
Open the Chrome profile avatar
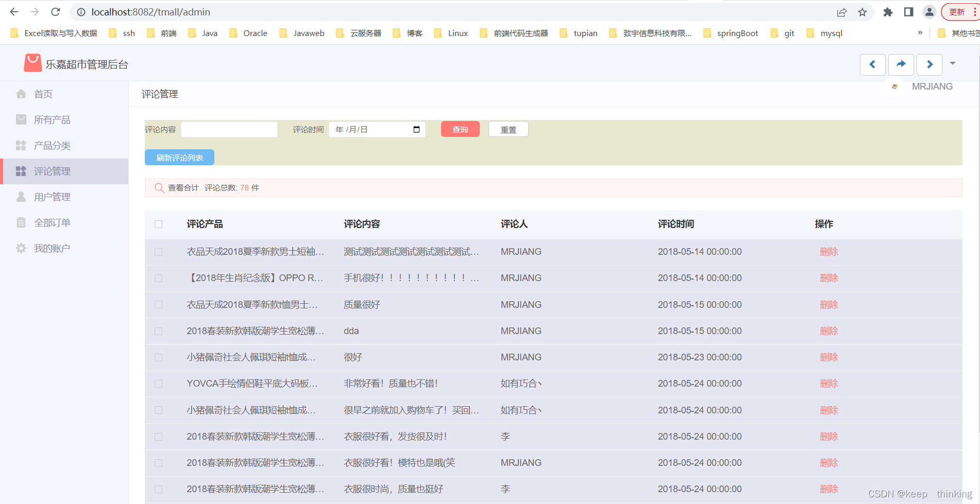pyautogui.click(x=929, y=12)
